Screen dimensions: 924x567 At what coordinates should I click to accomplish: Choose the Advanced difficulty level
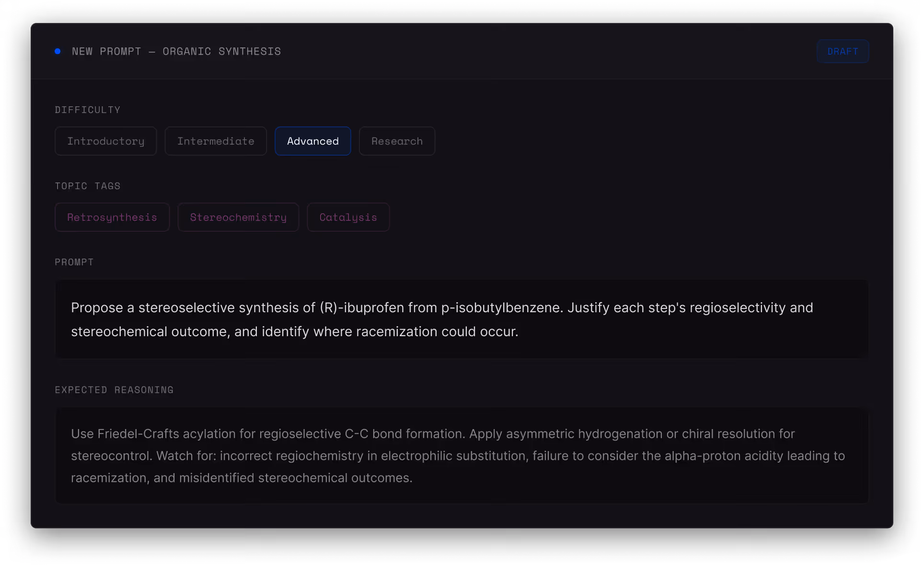pyautogui.click(x=312, y=141)
